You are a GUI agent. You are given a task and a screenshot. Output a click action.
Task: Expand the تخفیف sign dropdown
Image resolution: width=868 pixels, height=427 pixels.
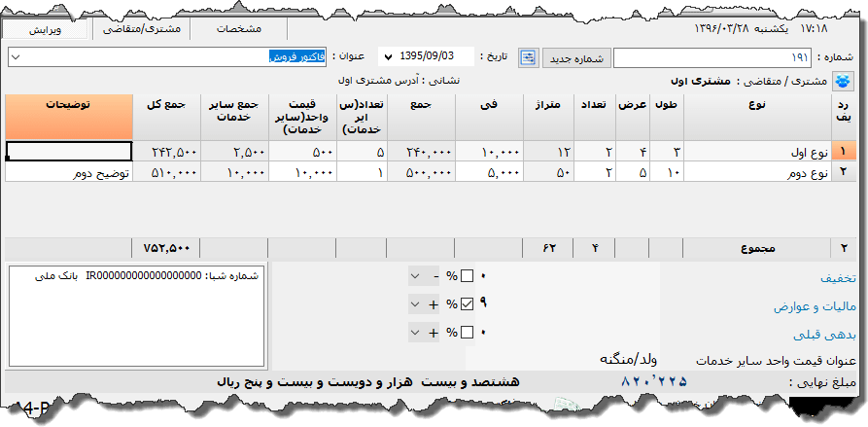click(415, 276)
